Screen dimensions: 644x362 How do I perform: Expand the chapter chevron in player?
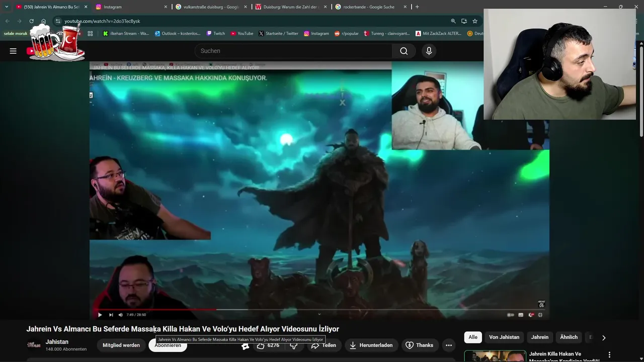(319, 315)
